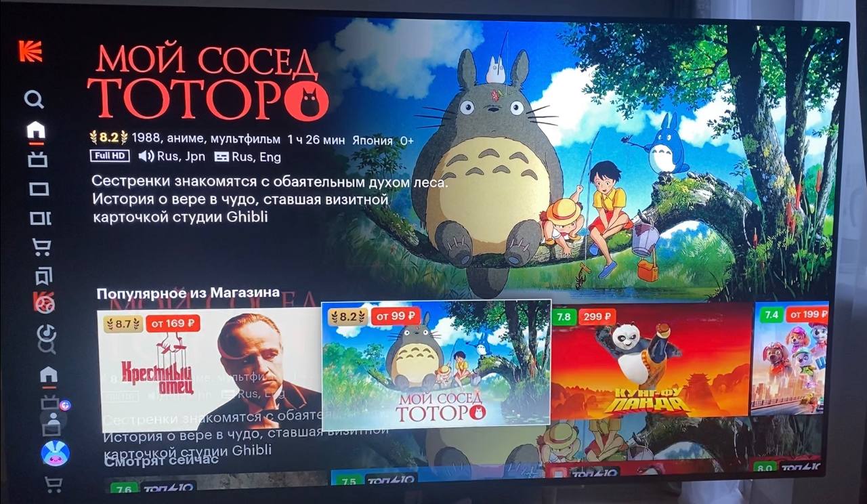
Task: Click the Full HD quality badge
Action: click(110, 156)
